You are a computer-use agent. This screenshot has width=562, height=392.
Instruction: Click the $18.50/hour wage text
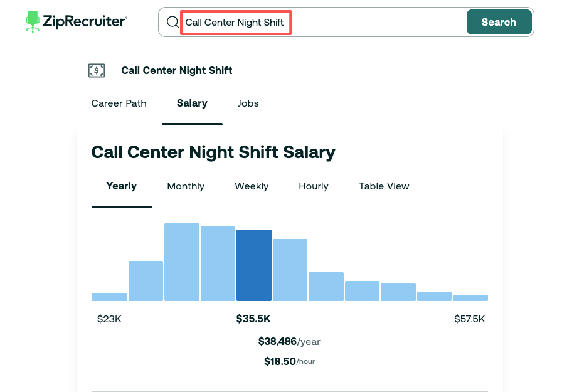(x=289, y=361)
